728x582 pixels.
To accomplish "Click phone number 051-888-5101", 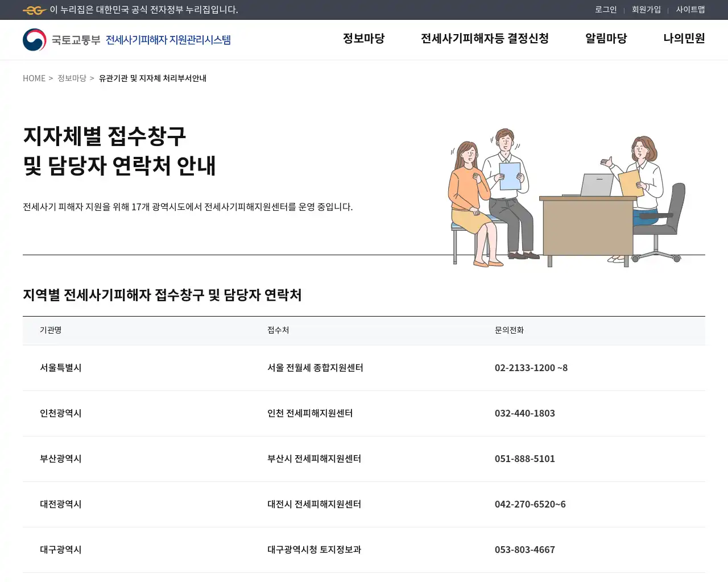I will click(525, 459).
